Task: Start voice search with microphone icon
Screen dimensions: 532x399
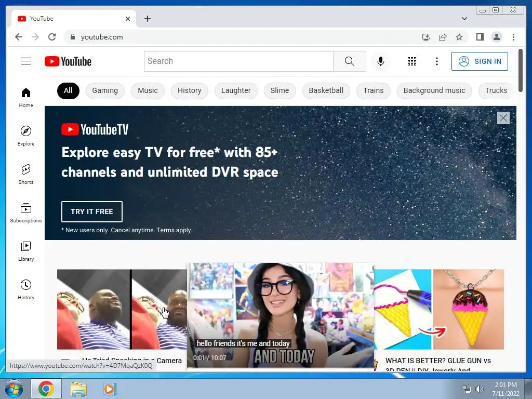Action: [x=381, y=61]
